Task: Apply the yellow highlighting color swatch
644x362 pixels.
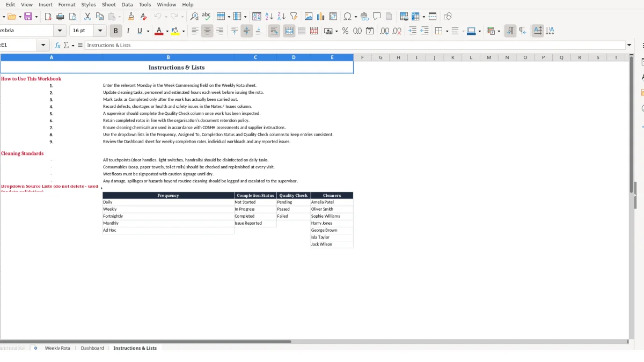Action: pyautogui.click(x=175, y=31)
